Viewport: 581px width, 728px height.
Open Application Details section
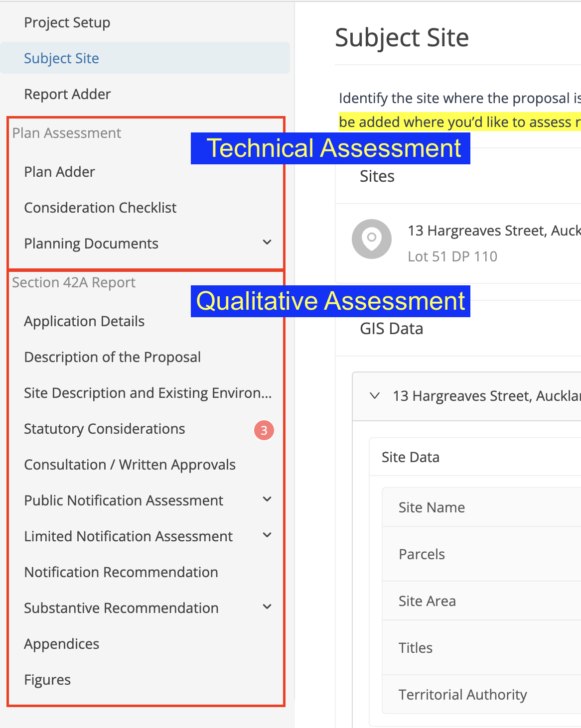pos(84,321)
